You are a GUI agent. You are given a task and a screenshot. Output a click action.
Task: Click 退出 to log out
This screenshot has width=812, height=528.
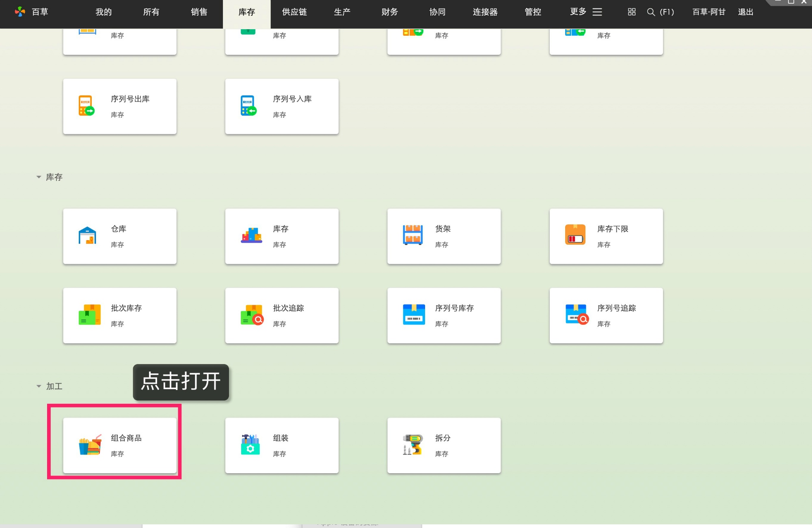point(745,12)
